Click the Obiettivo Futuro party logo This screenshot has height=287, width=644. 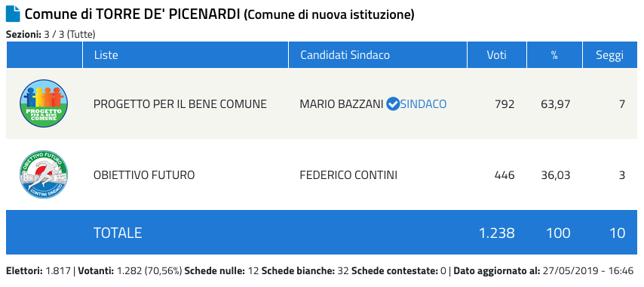coord(44,174)
